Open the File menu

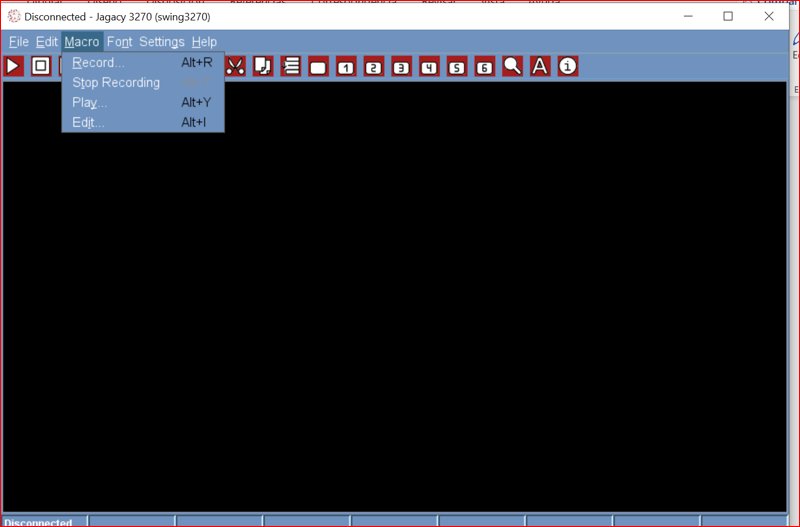pyautogui.click(x=18, y=42)
